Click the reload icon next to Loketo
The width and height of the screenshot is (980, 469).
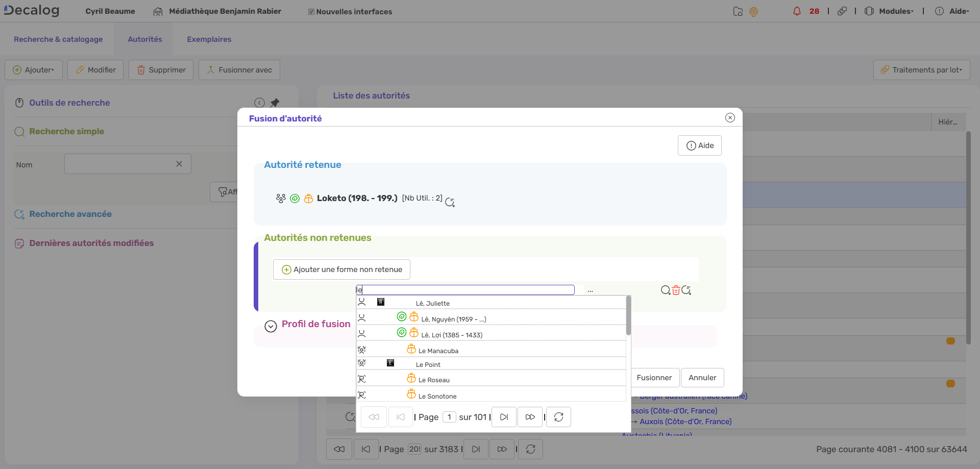pyautogui.click(x=450, y=202)
